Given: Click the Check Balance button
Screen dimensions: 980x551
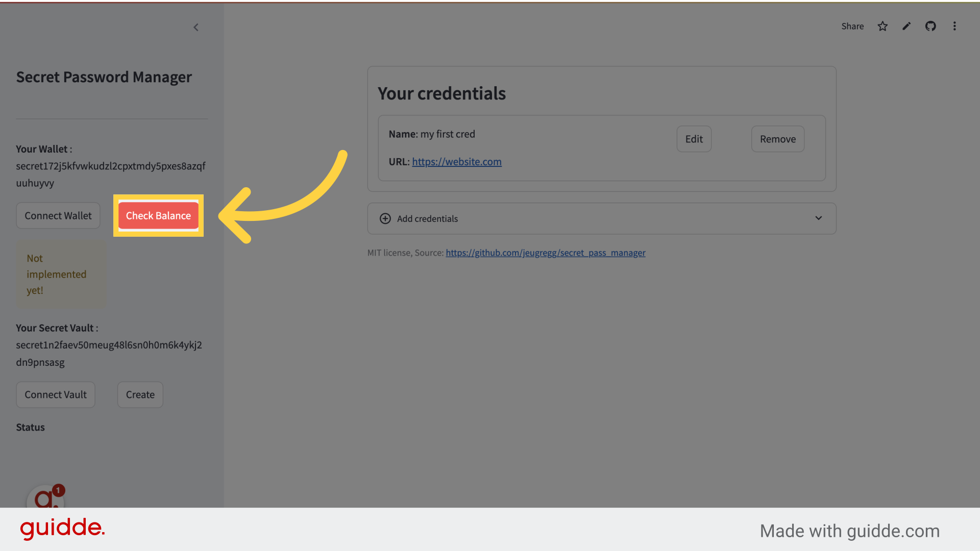Looking at the screenshot, I should (158, 215).
